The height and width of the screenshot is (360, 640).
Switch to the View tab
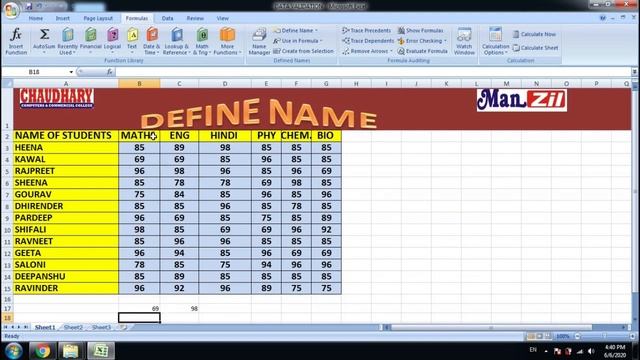222,18
